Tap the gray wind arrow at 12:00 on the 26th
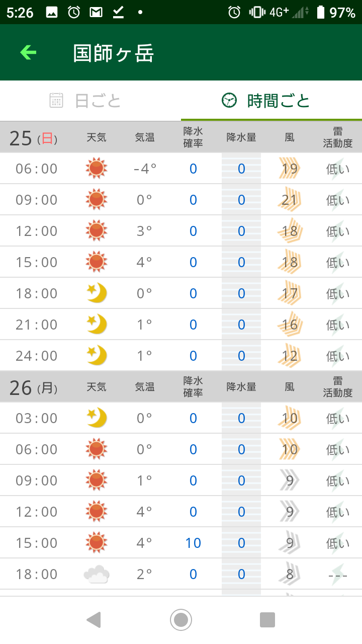 click(290, 512)
